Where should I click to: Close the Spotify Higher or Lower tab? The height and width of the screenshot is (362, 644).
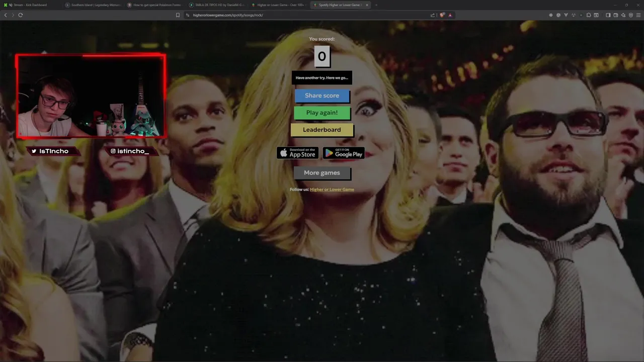click(x=367, y=5)
